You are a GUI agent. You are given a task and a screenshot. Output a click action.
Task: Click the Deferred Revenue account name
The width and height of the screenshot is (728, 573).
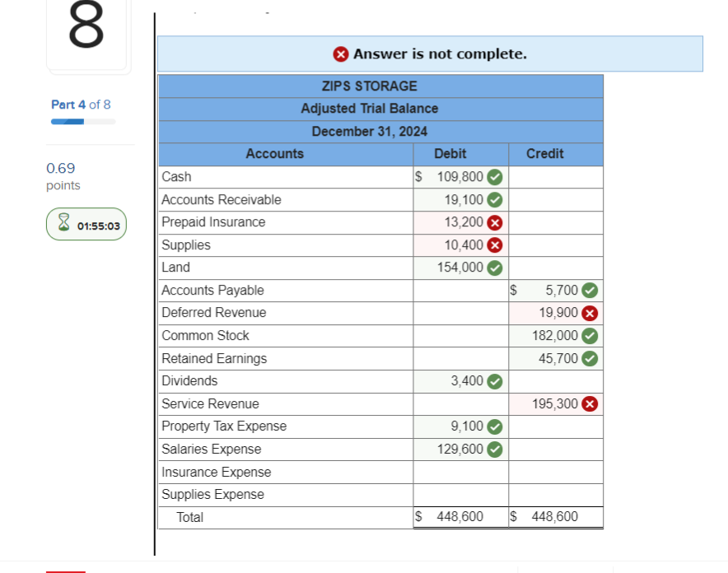pos(213,313)
